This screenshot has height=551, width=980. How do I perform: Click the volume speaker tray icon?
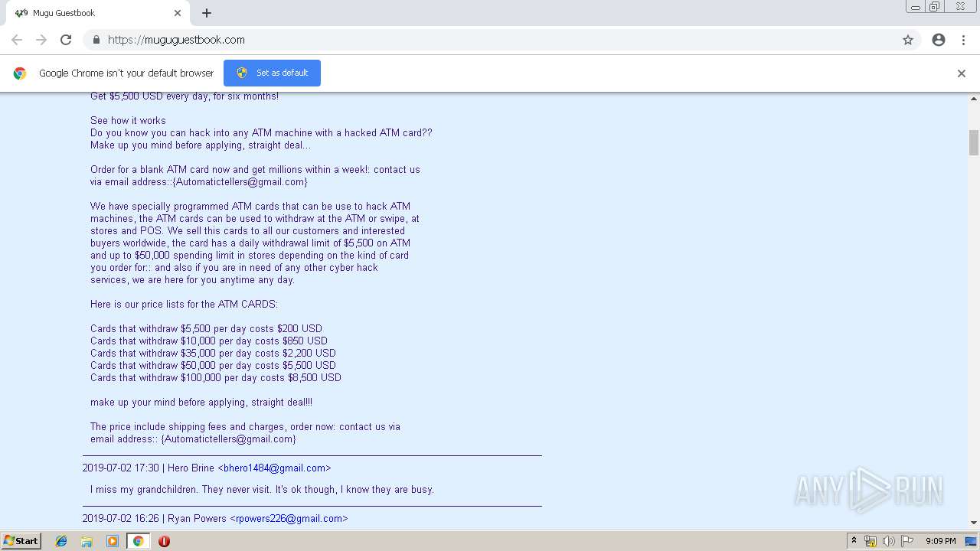(x=889, y=541)
